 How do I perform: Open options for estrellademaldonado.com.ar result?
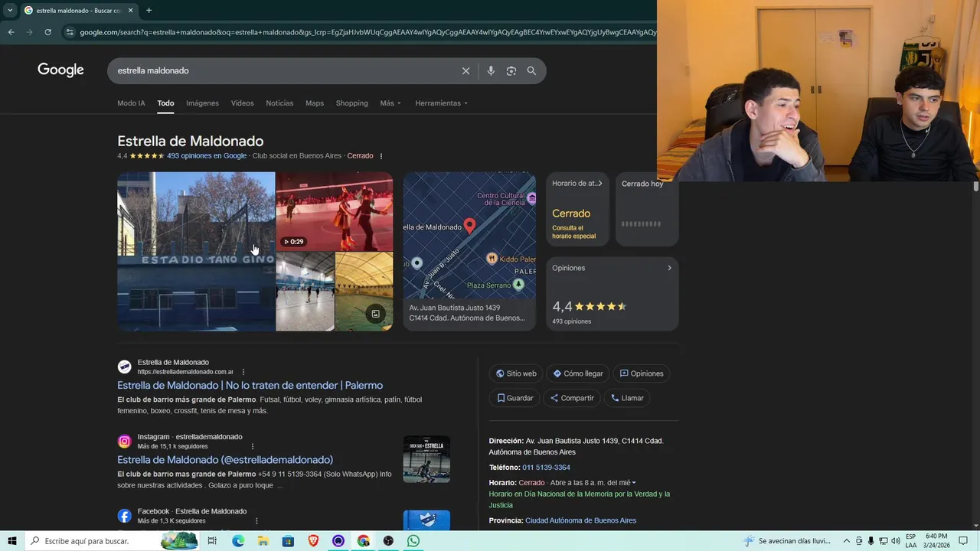tap(243, 372)
